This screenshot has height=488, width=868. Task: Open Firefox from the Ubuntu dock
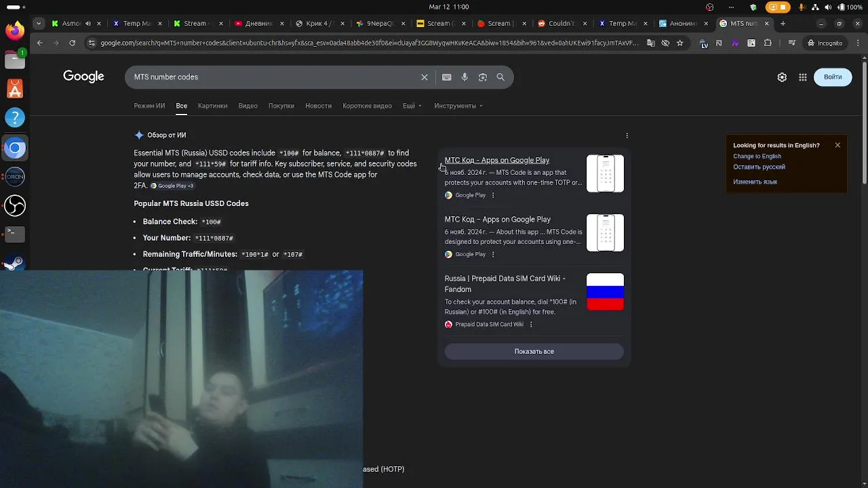tap(14, 30)
